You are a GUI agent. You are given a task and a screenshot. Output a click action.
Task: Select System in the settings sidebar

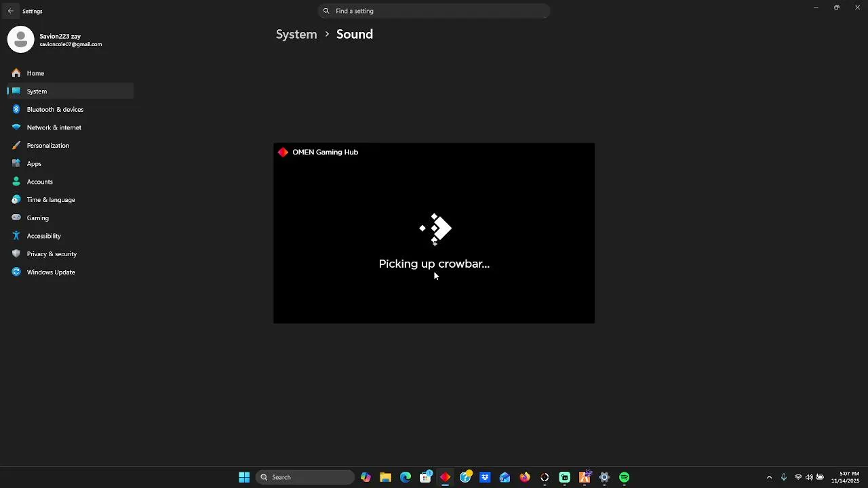coord(71,91)
